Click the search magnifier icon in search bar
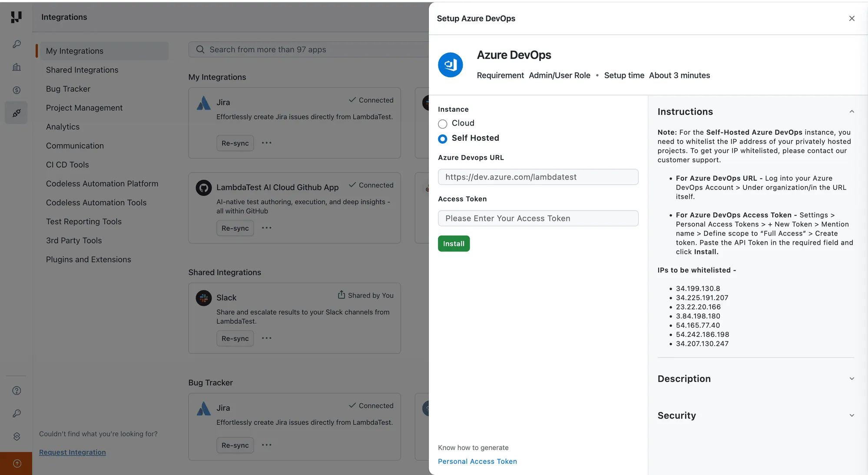The width and height of the screenshot is (868, 475). (200, 50)
